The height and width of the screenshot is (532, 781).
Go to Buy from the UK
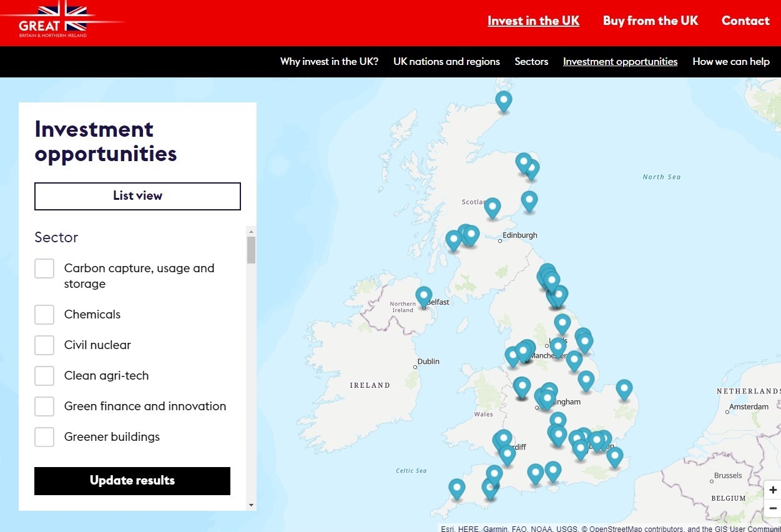(x=651, y=21)
